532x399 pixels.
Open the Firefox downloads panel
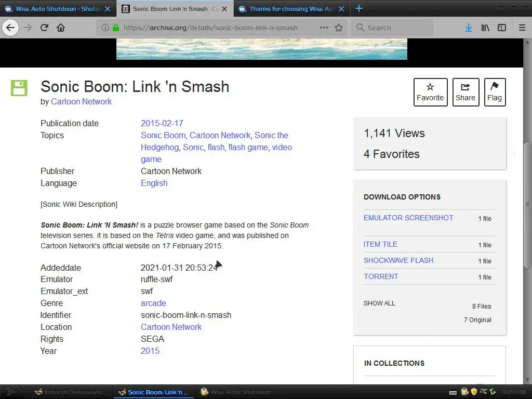tap(469, 28)
